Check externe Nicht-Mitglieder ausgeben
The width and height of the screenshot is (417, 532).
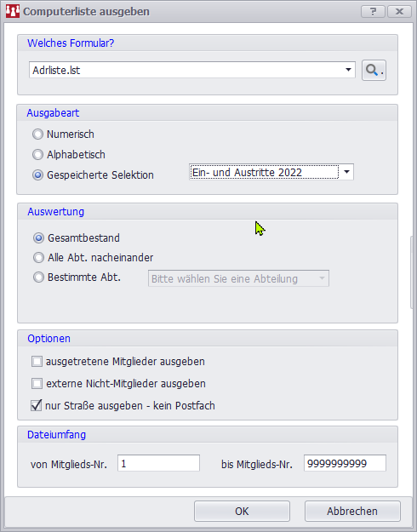coord(37,383)
